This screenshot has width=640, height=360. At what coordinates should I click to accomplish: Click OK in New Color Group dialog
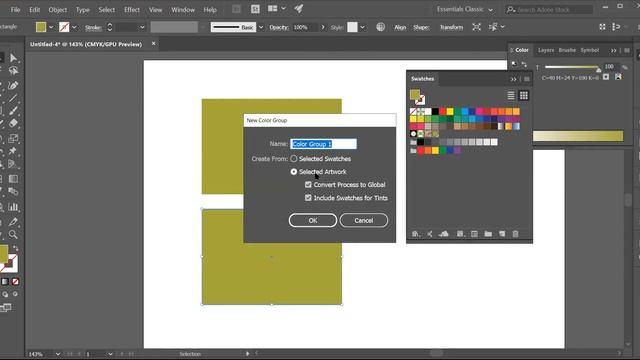tap(313, 220)
